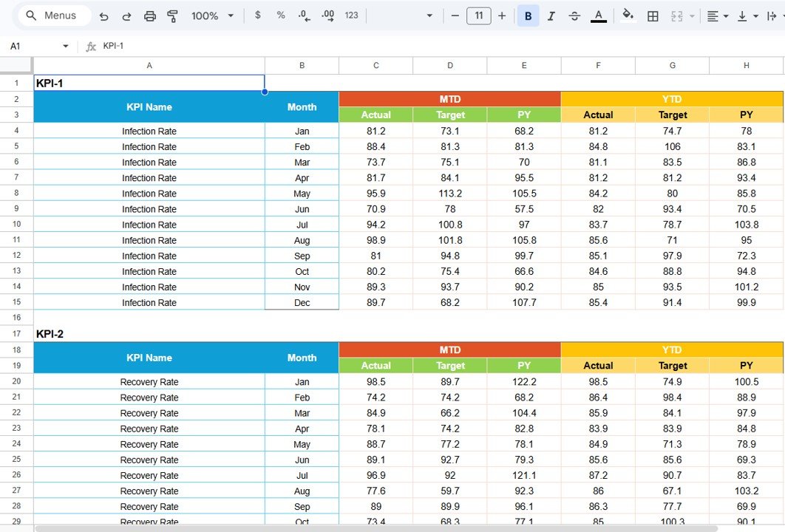Open the print dialog
Screen dimensions: 785x532
tap(150, 15)
